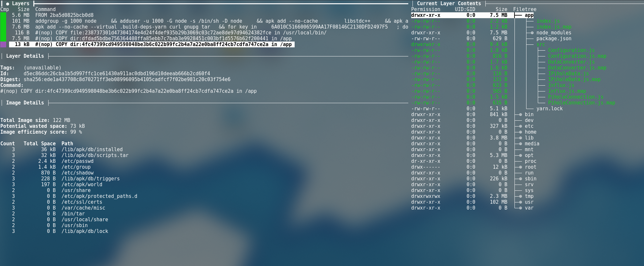This screenshot has height=266, width=644.
Task: Select the proc directory
Action: point(531,161)
